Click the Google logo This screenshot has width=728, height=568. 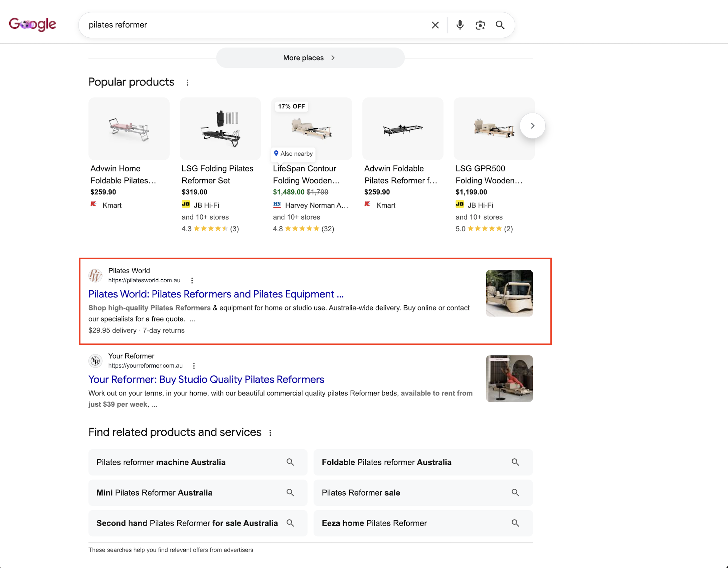(x=32, y=24)
